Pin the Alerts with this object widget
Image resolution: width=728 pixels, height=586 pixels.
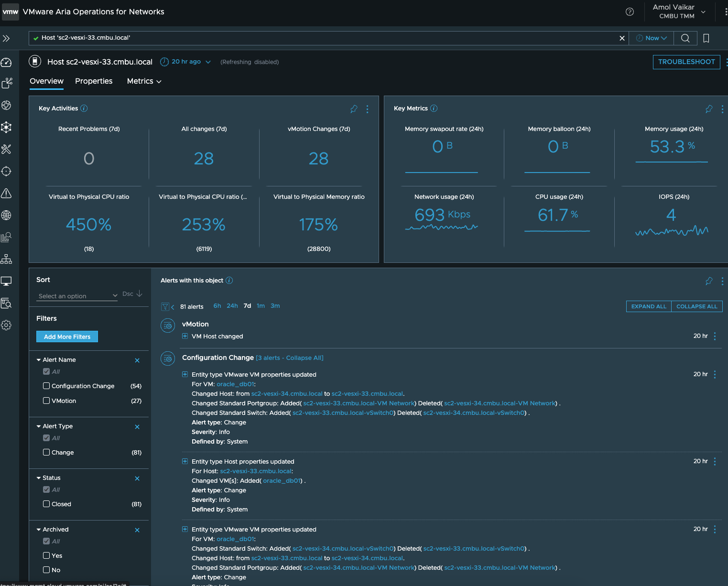pyautogui.click(x=709, y=281)
